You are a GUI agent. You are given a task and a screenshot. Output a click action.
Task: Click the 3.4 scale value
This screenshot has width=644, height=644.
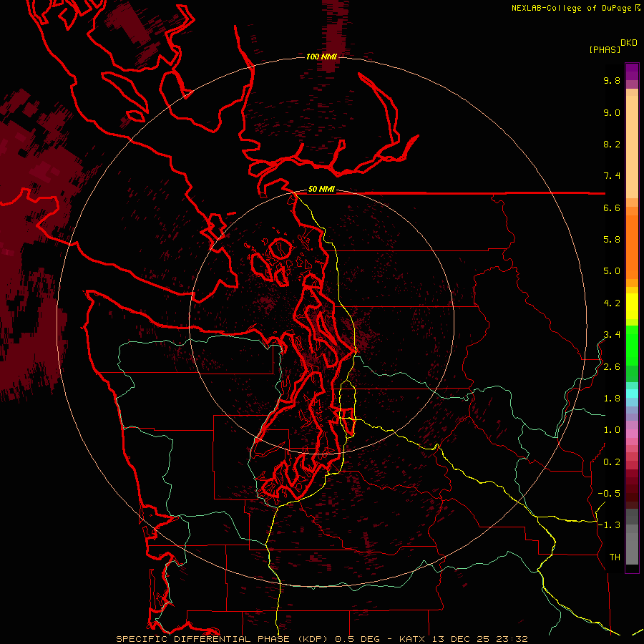pos(612,335)
